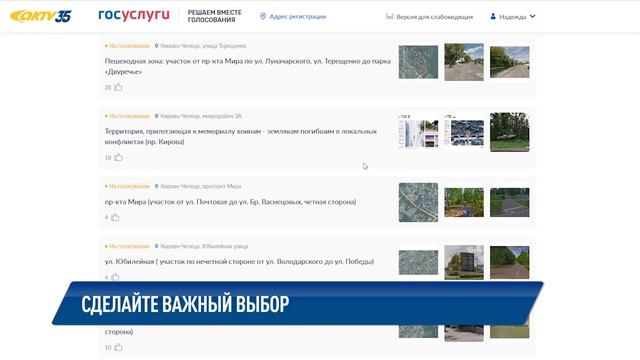Like the пр-кта Мира project thumbs-up
The image size is (640, 360).
coord(116,217)
